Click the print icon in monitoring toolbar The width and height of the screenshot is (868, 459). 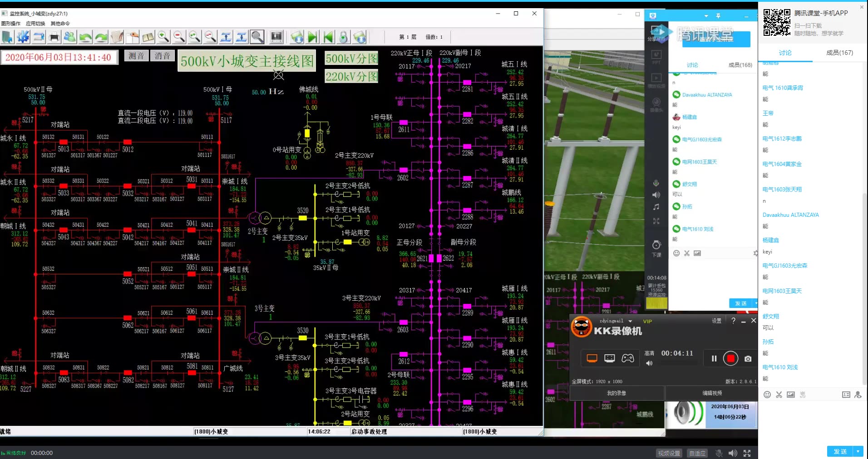pos(54,37)
